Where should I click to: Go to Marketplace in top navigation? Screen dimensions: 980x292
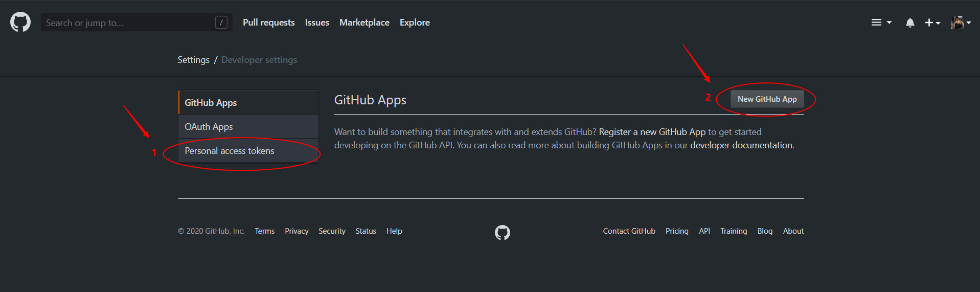(x=364, y=23)
